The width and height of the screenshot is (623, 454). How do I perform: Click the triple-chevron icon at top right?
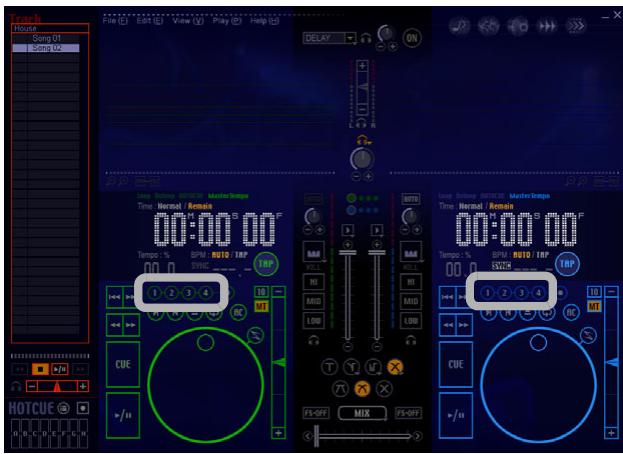[576, 27]
